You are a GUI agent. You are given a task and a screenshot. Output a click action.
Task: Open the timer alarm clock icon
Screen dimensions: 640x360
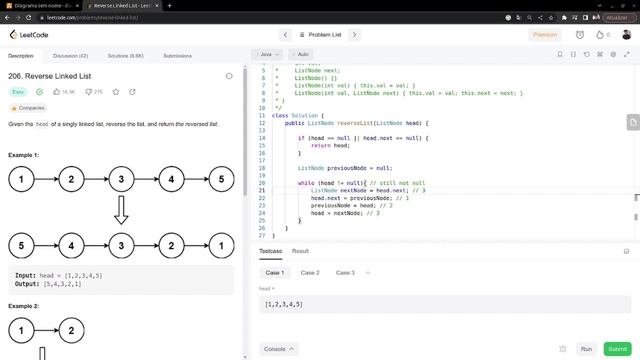[580, 35]
